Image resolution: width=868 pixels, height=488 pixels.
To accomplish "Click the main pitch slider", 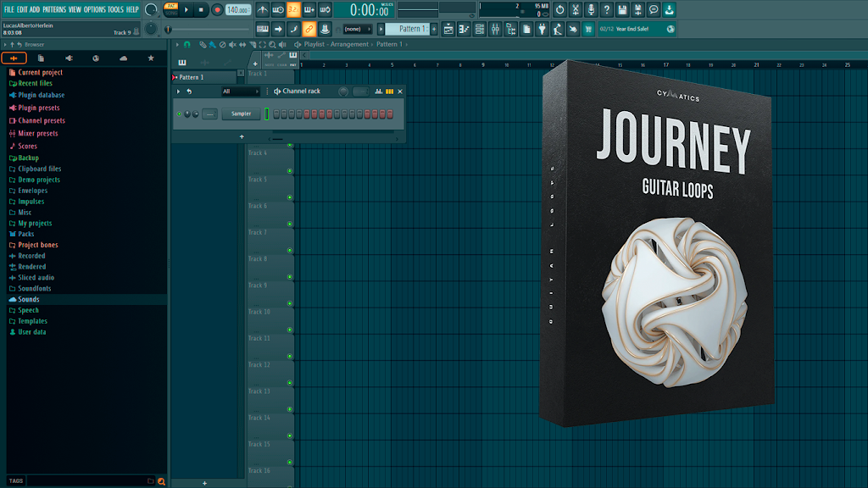I will [x=209, y=30].
